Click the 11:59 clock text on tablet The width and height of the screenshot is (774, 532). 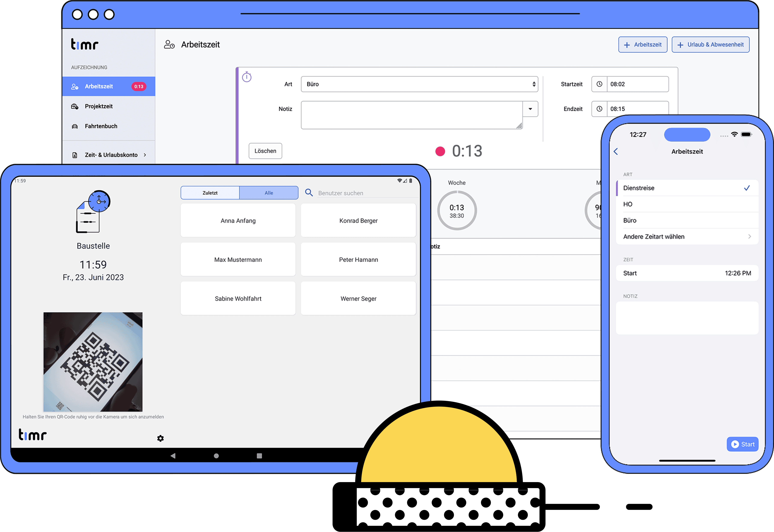93,265
